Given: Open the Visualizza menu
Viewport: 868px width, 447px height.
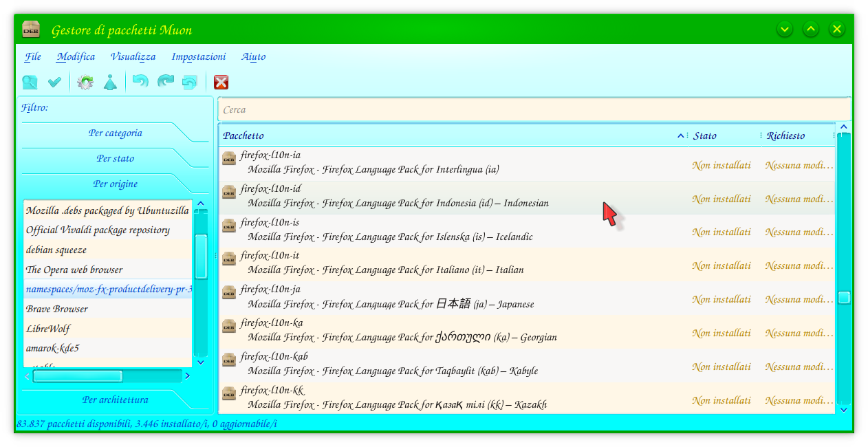Looking at the screenshot, I should 133,57.
